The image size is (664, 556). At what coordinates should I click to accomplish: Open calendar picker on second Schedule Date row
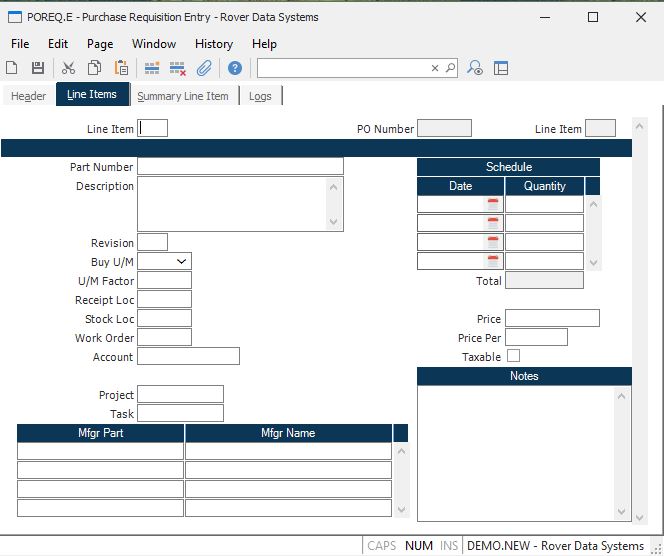(492, 223)
